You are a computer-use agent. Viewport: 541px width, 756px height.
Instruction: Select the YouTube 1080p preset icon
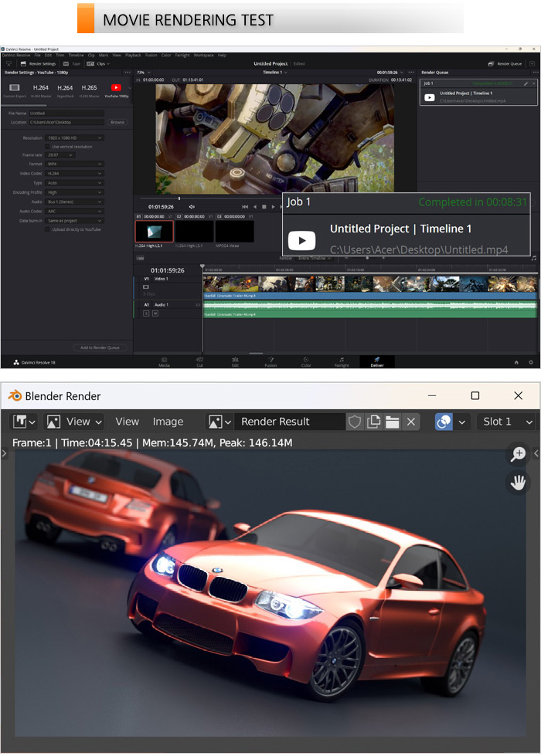[x=116, y=88]
